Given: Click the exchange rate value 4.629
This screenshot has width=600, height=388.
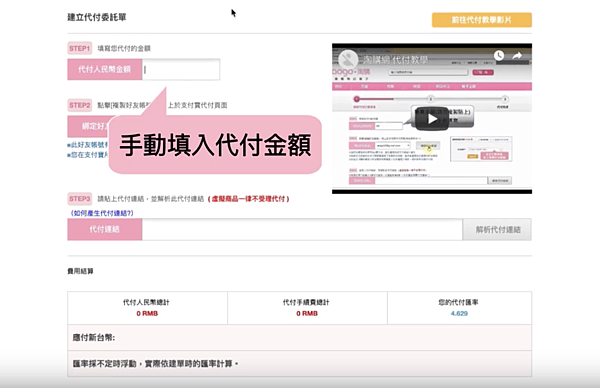Looking at the screenshot, I should (459, 313).
